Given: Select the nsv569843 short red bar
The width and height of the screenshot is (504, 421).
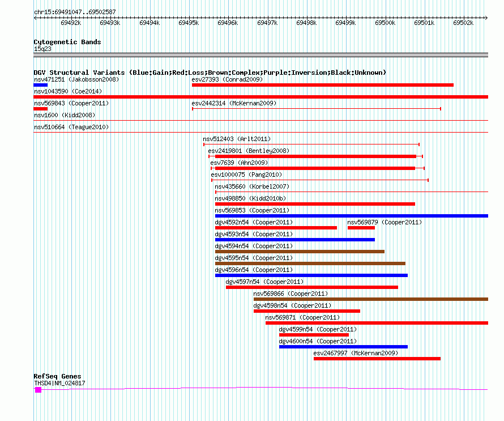Looking at the screenshot, I should point(41,109).
